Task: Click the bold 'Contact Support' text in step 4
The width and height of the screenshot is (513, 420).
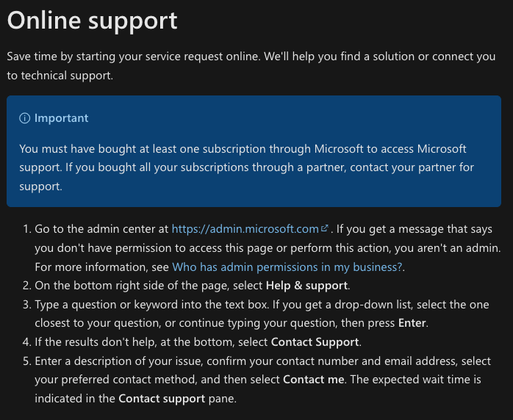Action: 315,342
